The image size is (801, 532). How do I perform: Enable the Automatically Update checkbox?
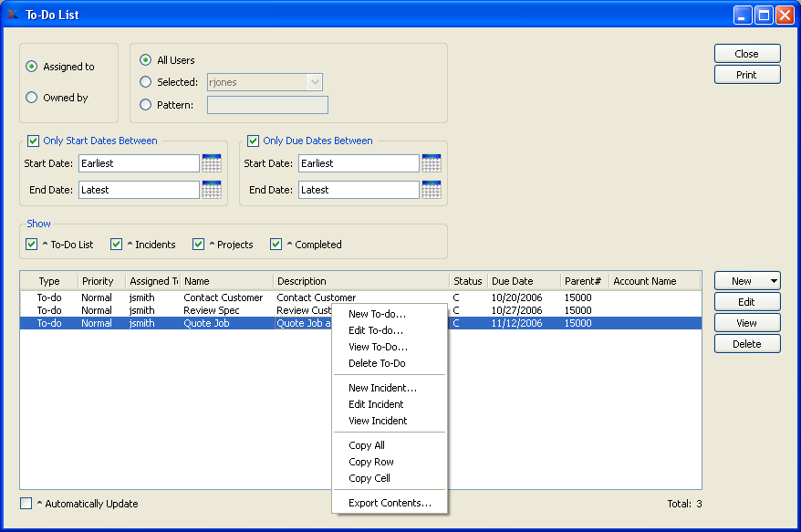tap(26, 504)
